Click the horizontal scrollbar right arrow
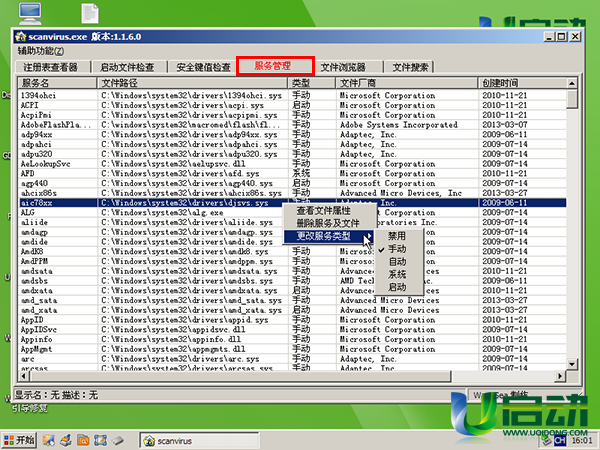600x450 pixels. (560, 376)
